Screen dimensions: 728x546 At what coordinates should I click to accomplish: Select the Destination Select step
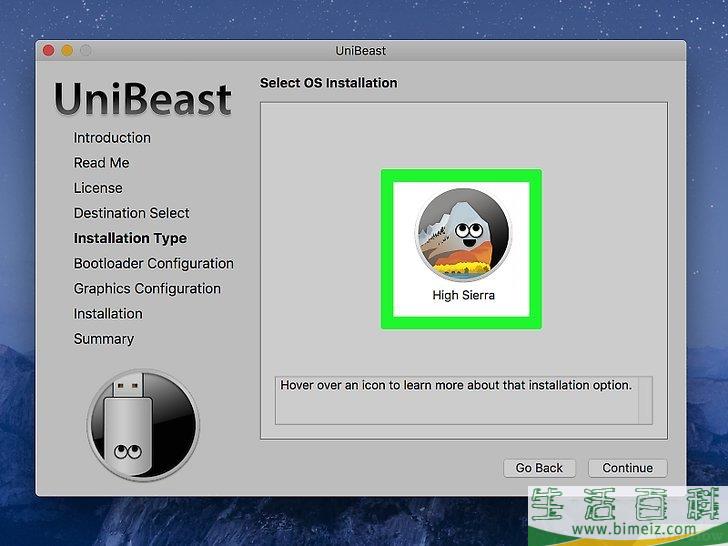pos(131,213)
